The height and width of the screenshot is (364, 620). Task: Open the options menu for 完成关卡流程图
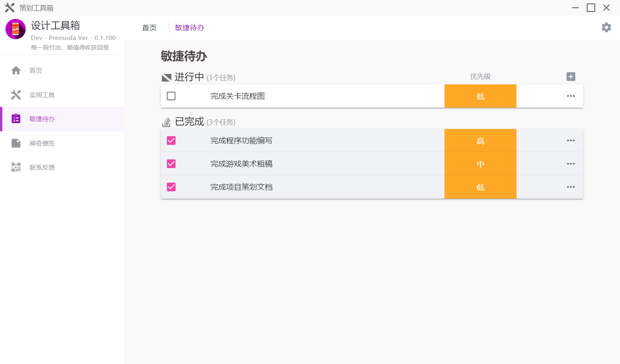pos(571,96)
